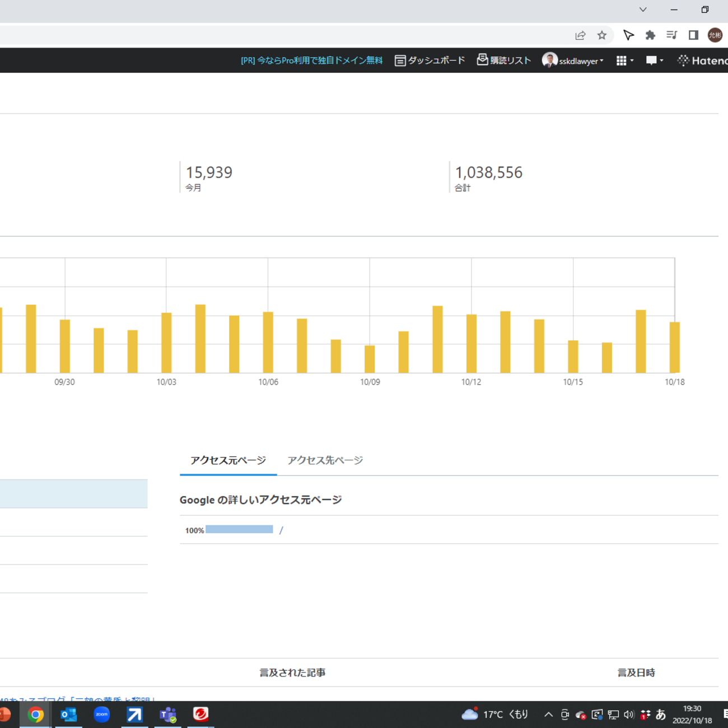Open ダッシュボード from the header

[x=430, y=60]
